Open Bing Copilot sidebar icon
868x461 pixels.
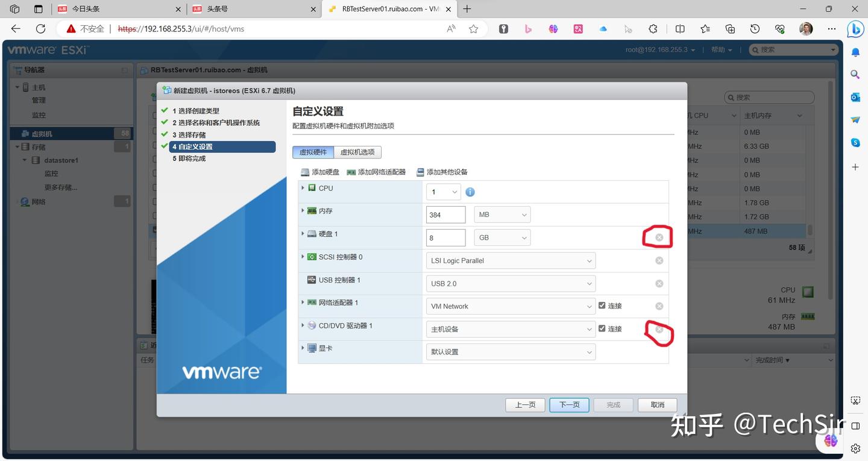pos(855,29)
